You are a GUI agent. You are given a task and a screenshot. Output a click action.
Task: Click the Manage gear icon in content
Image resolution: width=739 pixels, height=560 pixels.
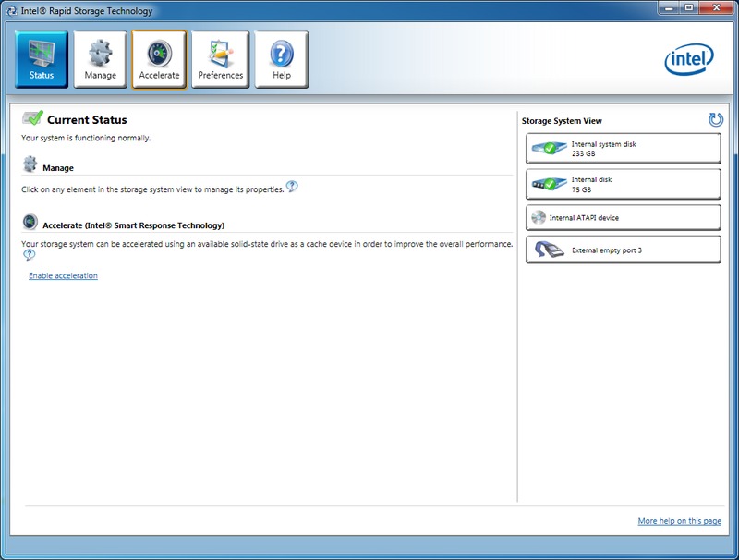[30, 165]
